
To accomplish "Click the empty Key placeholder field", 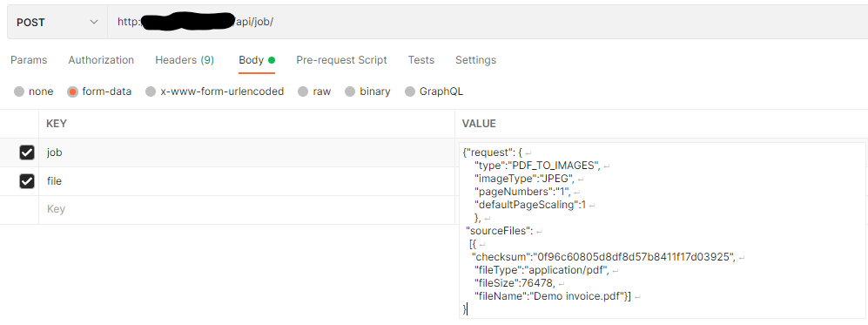I will click(246, 209).
